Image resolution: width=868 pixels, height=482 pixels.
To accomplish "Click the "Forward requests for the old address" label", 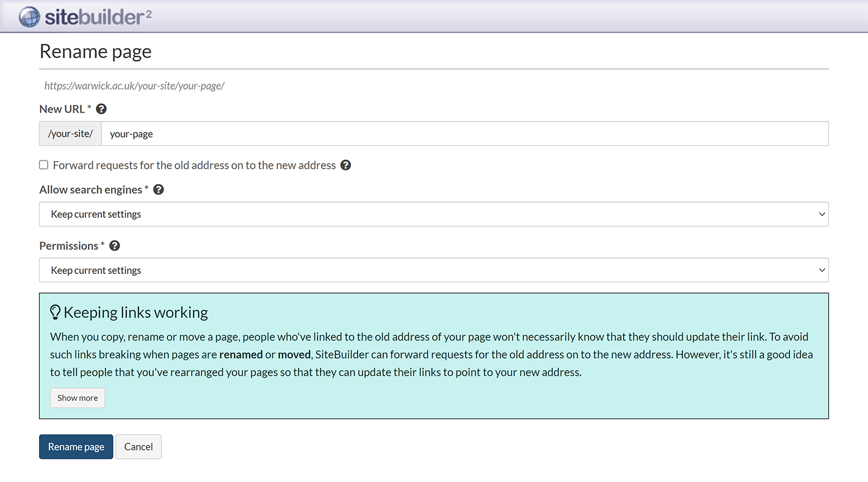I will point(194,165).
